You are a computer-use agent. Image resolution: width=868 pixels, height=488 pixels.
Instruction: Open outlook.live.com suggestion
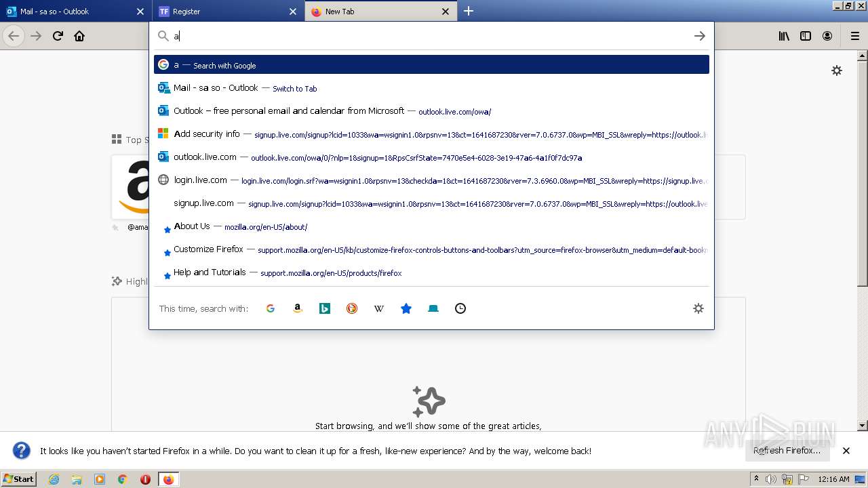[431, 157]
